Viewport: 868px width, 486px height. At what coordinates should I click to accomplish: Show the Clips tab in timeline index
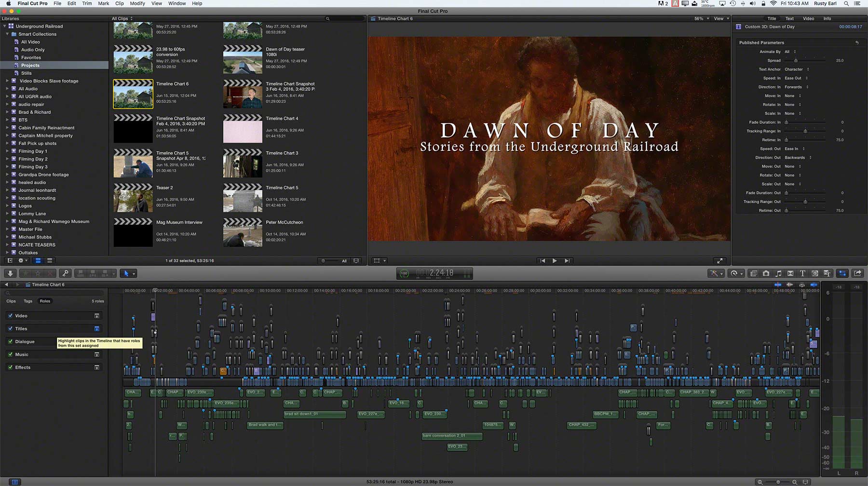[11, 301]
